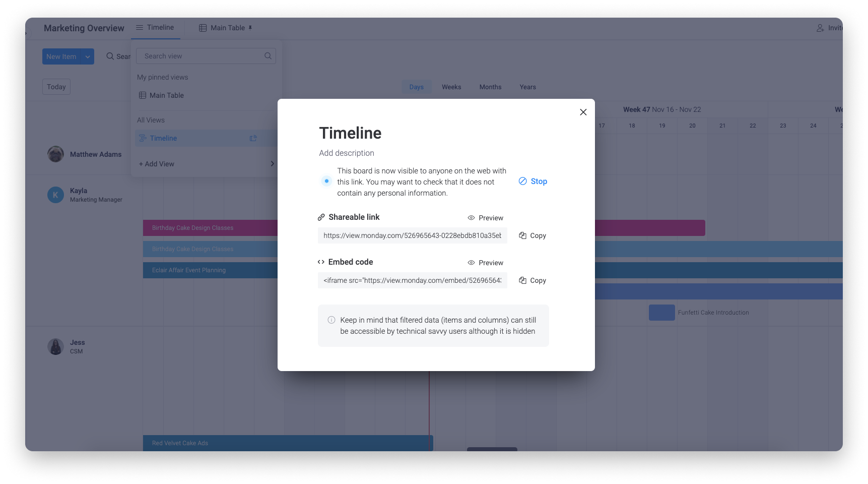Click the Search magnifier on toolbar

[x=110, y=56]
